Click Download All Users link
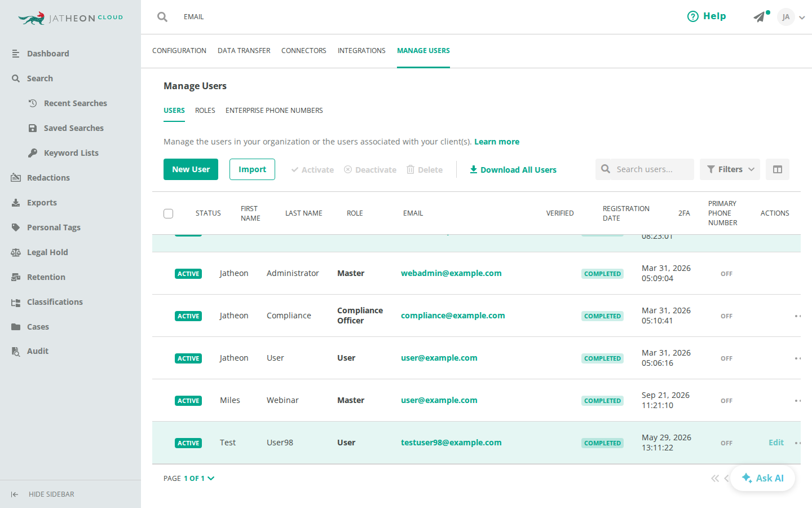Screen dimensions: 812x508 tap(513, 170)
